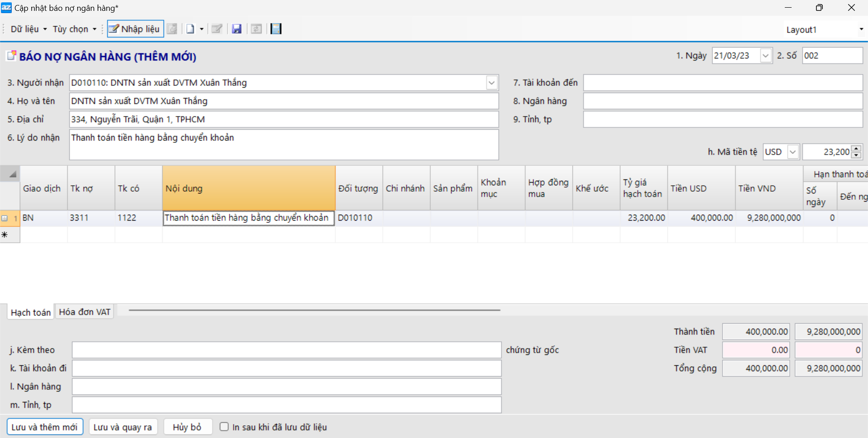Screen dimensions: 868x438
Task: Open the calculator icon in toolbar
Action: click(276, 29)
